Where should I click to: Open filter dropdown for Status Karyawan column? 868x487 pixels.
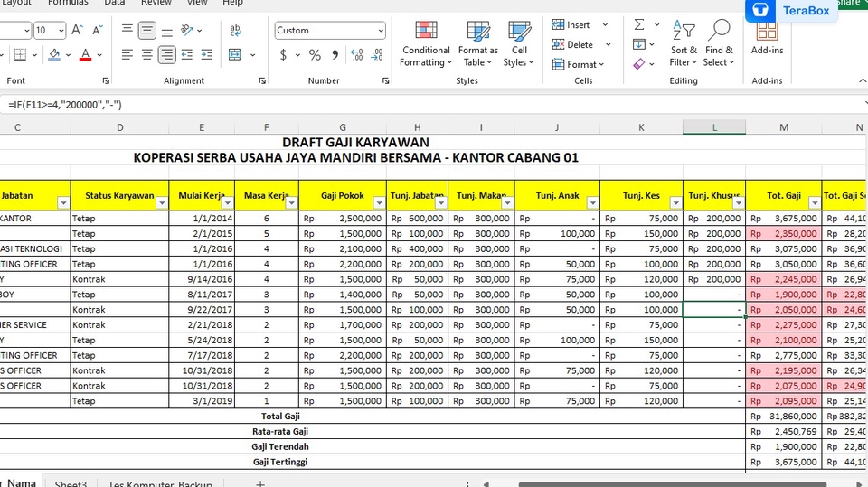point(162,203)
